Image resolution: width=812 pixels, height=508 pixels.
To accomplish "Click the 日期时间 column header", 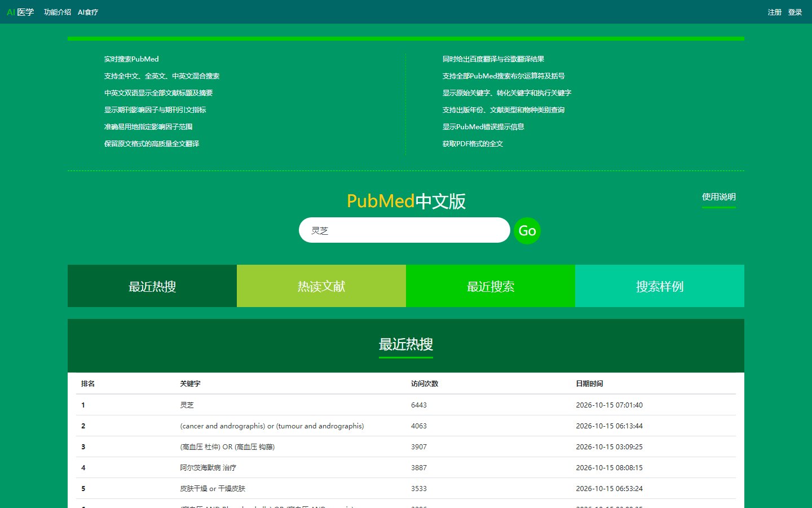I will point(589,384).
